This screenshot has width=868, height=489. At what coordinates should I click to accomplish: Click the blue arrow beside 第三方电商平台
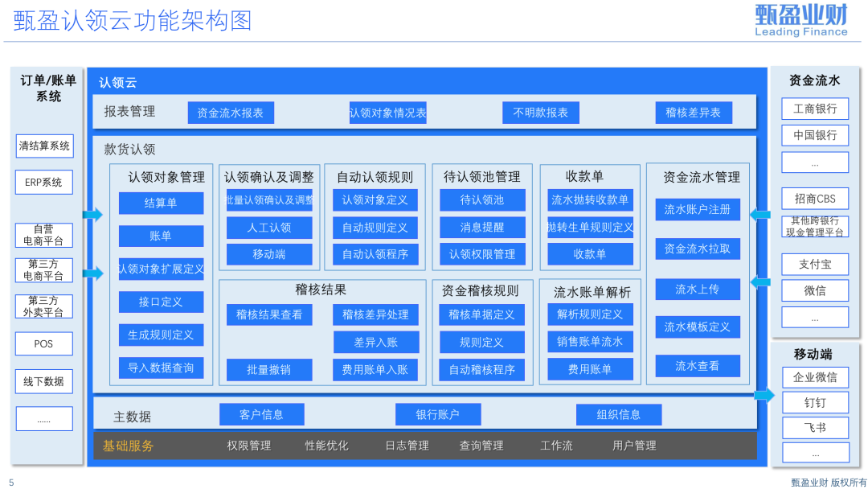click(x=93, y=273)
